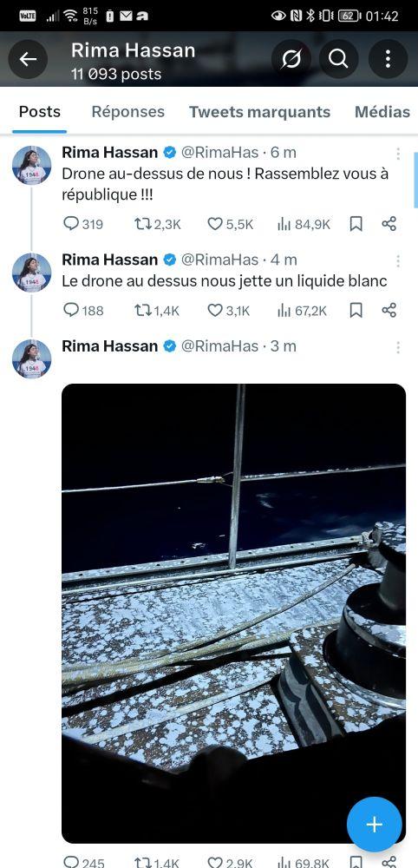
Task: Open the header three-dot overflow menu
Action: (389, 59)
